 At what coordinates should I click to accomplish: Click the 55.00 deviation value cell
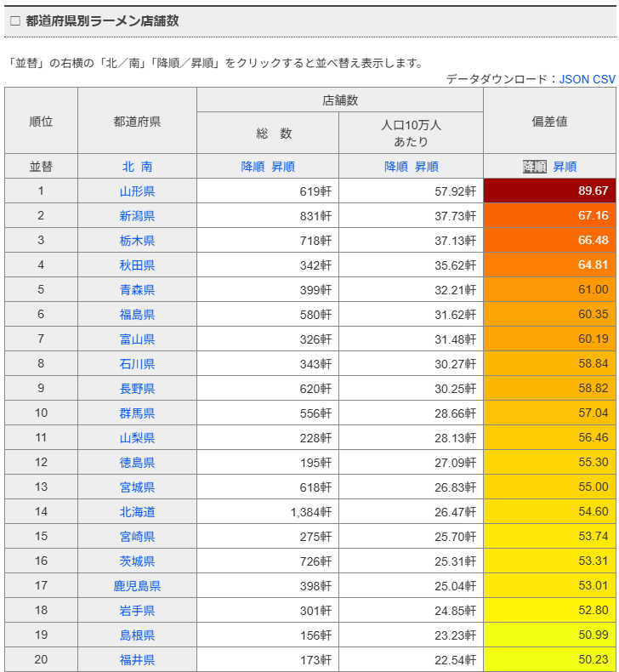coord(549,487)
